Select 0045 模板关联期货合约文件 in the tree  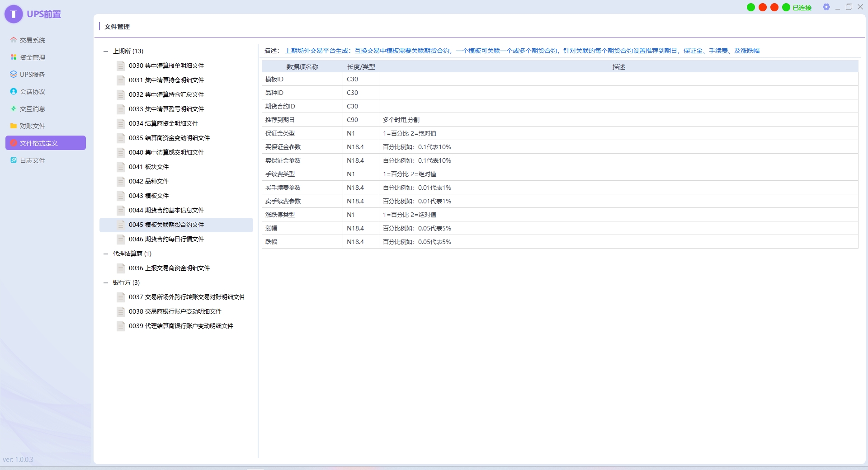176,225
